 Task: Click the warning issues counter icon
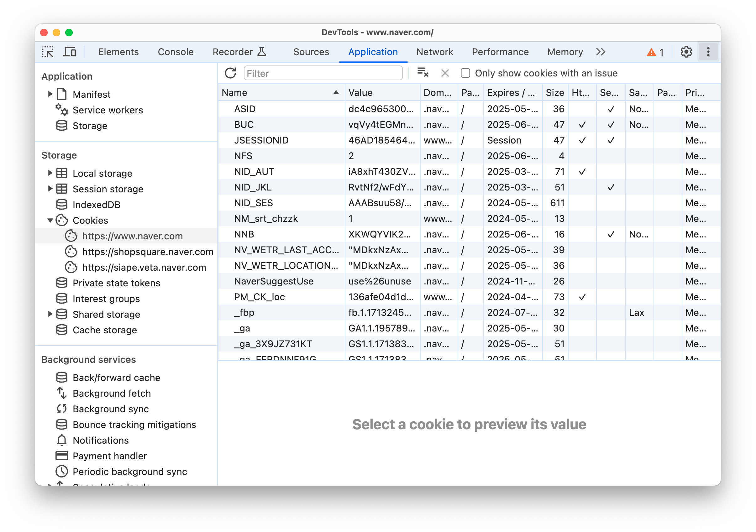(655, 52)
